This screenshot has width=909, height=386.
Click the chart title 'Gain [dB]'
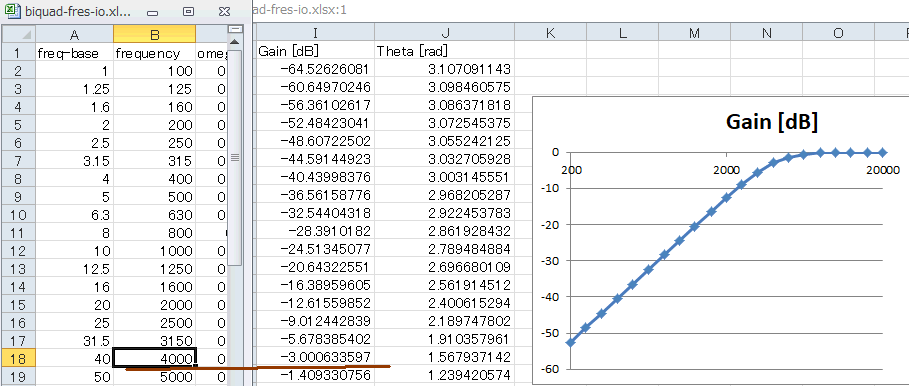pyautogui.click(x=772, y=122)
